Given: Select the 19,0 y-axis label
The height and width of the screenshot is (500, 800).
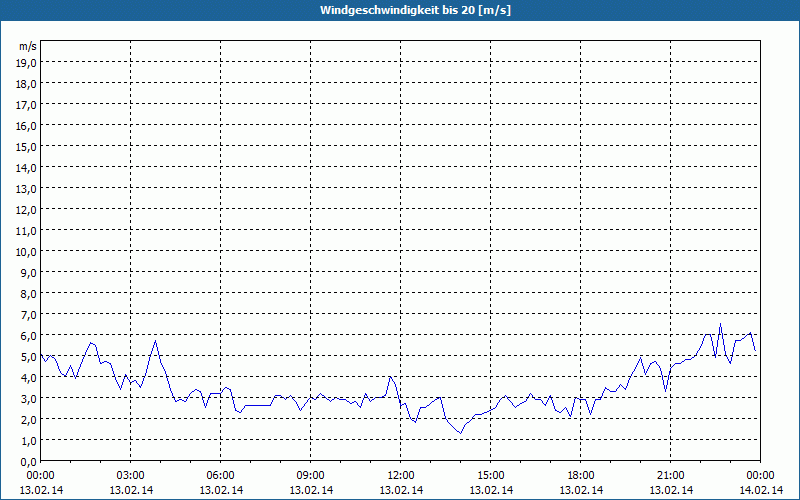Looking at the screenshot, I should (x=27, y=62).
